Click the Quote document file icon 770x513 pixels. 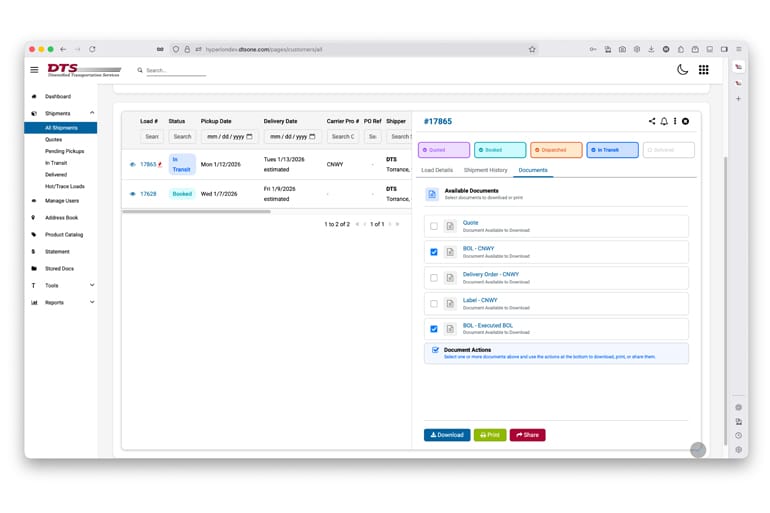pyautogui.click(x=450, y=226)
